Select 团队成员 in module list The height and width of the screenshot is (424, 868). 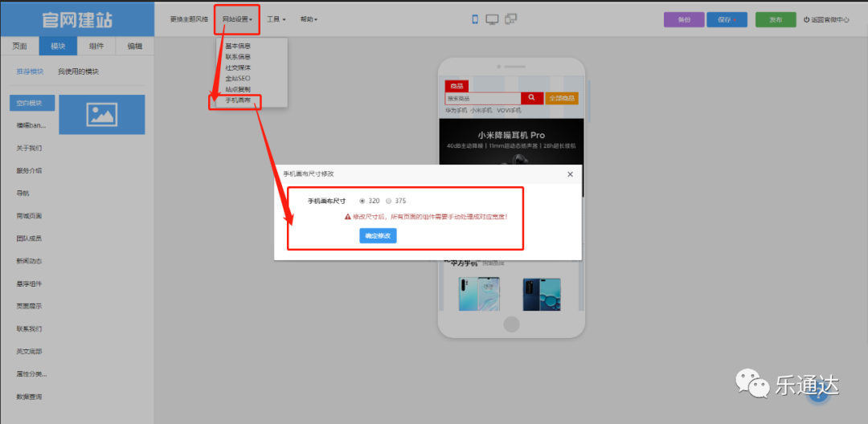(29, 238)
